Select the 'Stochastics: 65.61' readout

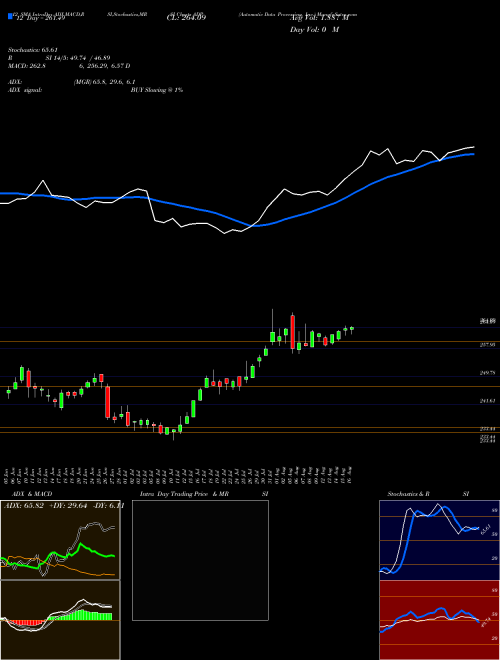point(33,50)
